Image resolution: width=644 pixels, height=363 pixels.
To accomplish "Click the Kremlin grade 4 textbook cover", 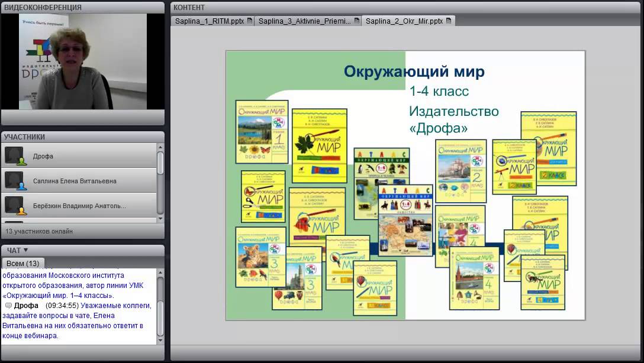I will [x=474, y=278].
